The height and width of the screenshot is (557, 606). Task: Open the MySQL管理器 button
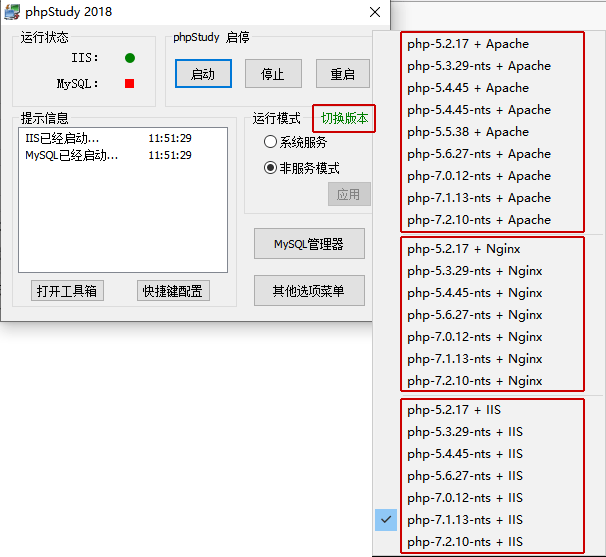point(309,244)
